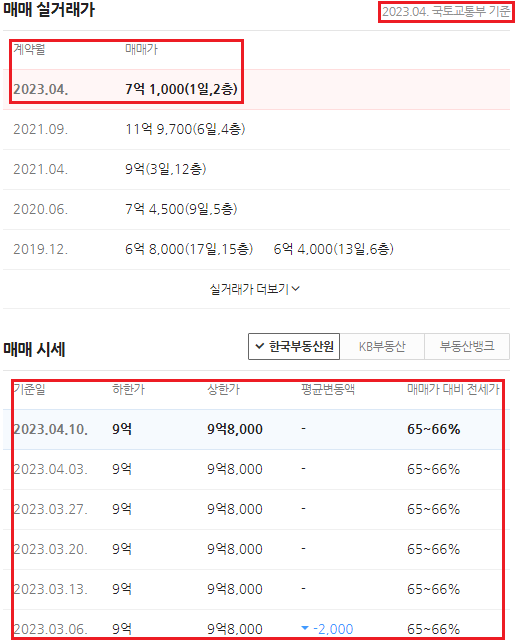Click the 2023.04. 국토교통부 기준 note
515x640 pixels.
coord(446,11)
